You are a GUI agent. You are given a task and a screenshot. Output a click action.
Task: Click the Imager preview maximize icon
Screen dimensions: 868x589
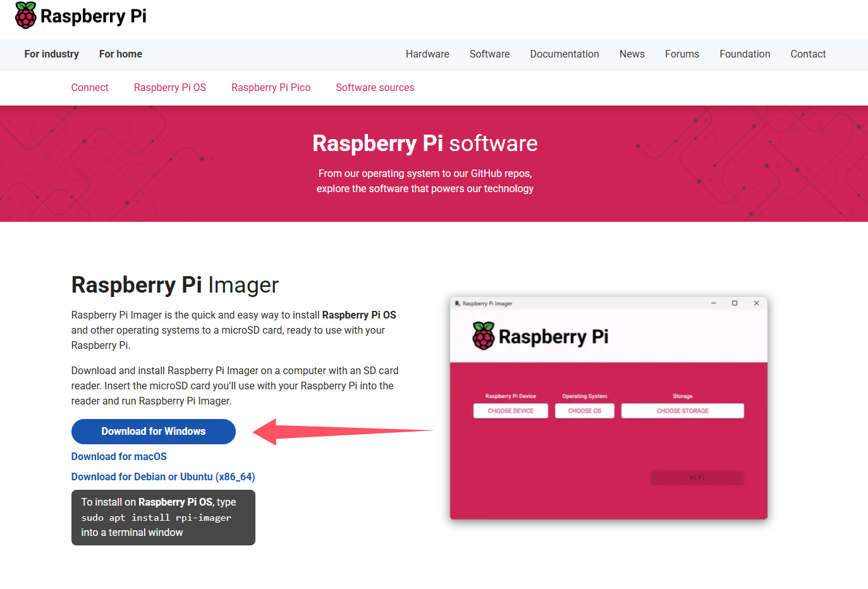(x=735, y=303)
